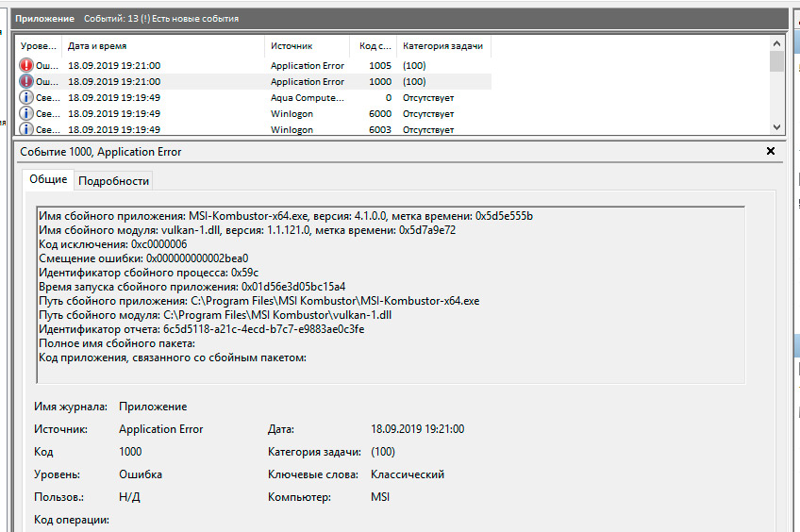Click the Компьютер value MSI
This screenshot has width=800, height=532.
(380, 497)
